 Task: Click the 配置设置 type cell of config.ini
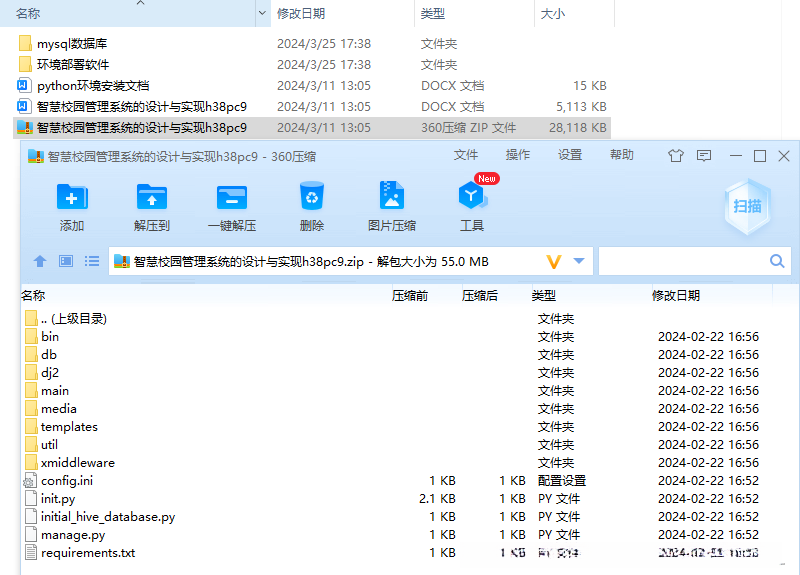[562, 481]
